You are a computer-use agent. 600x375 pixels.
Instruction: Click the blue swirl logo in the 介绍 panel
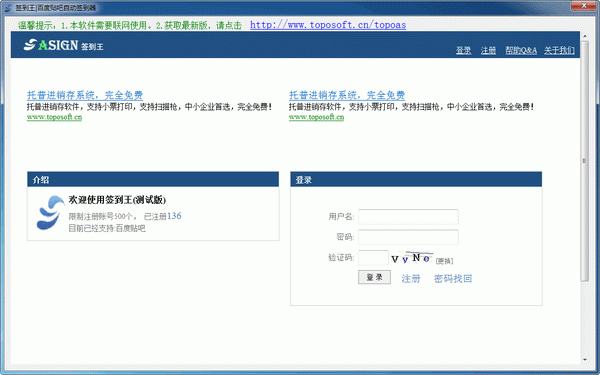tap(51, 213)
